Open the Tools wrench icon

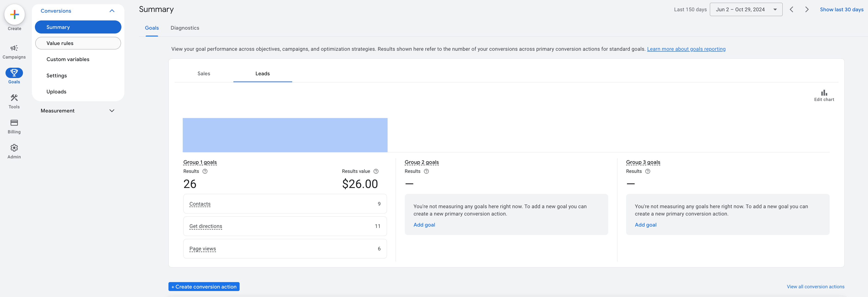(x=14, y=97)
